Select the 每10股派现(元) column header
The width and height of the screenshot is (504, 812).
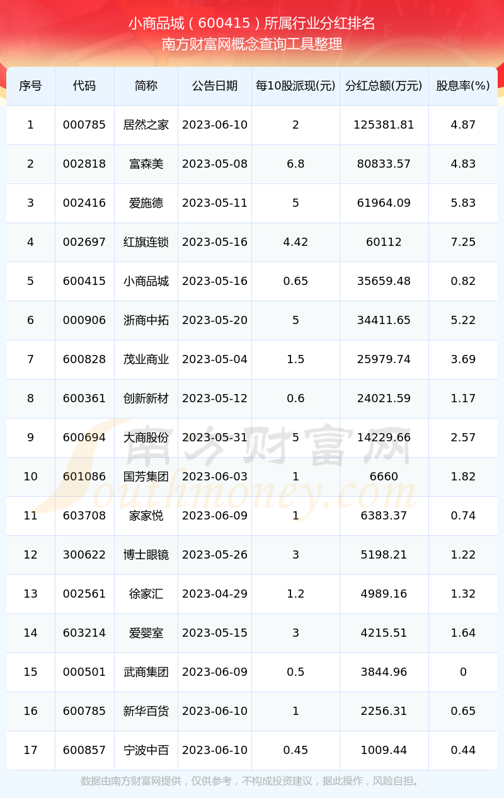295,86
